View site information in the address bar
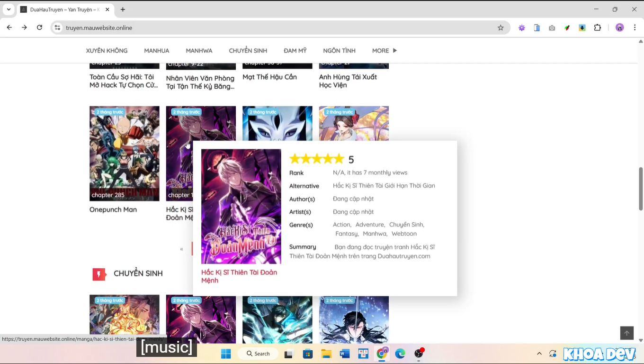Image resolution: width=644 pixels, height=364 pixels. click(57, 27)
